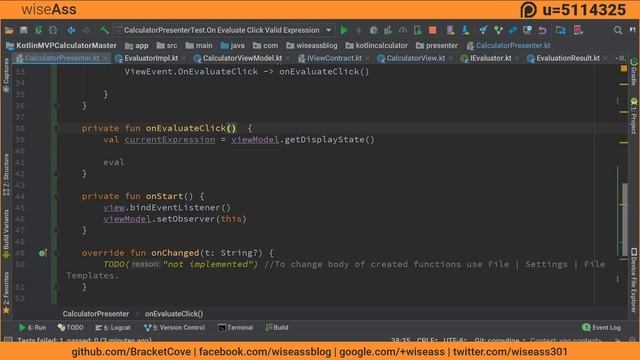
Task: Click the Open folder toolbar icon
Action: [x=9, y=30]
